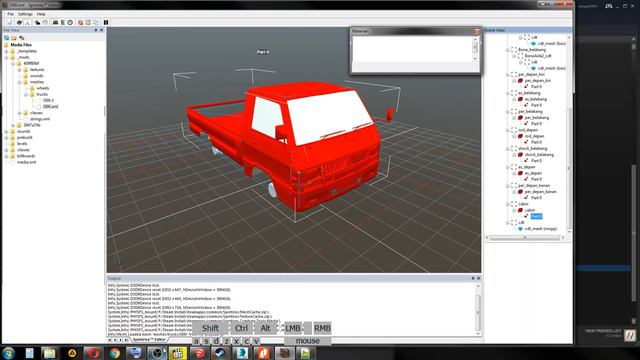Click the red mesh icon of per_belakang
This screenshot has height=360, width=640.
click(520, 118)
